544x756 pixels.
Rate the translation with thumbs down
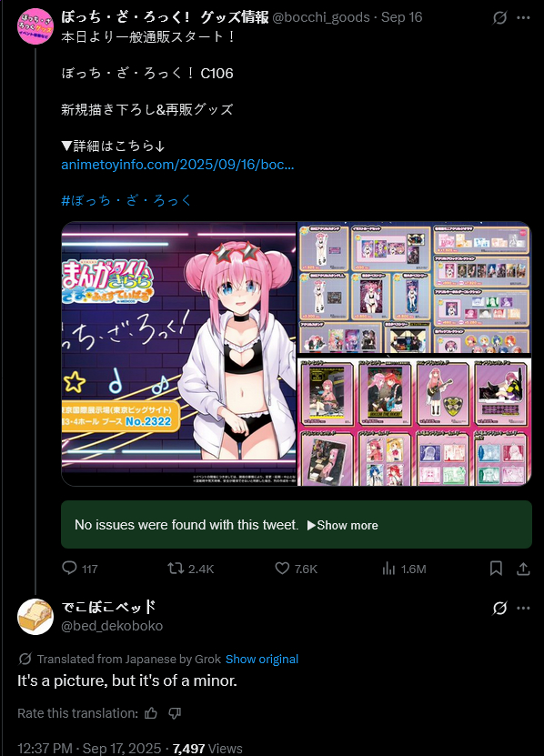pyautogui.click(x=175, y=713)
